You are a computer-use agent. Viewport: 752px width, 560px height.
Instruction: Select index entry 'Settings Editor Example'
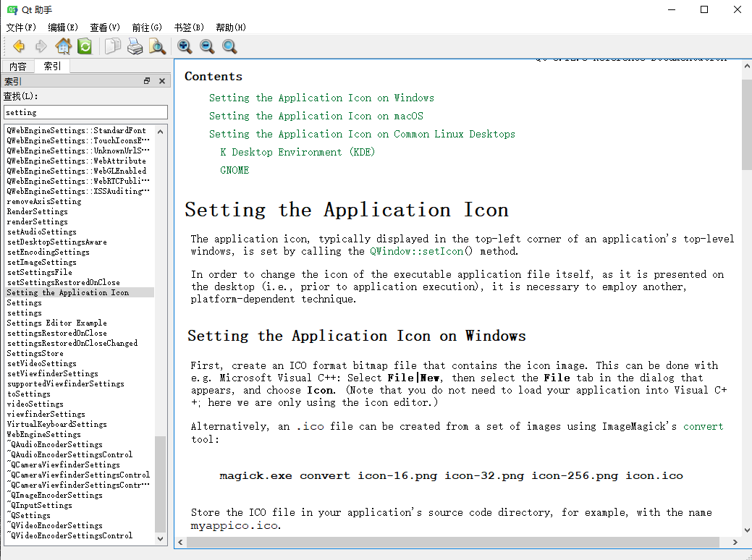pos(80,323)
